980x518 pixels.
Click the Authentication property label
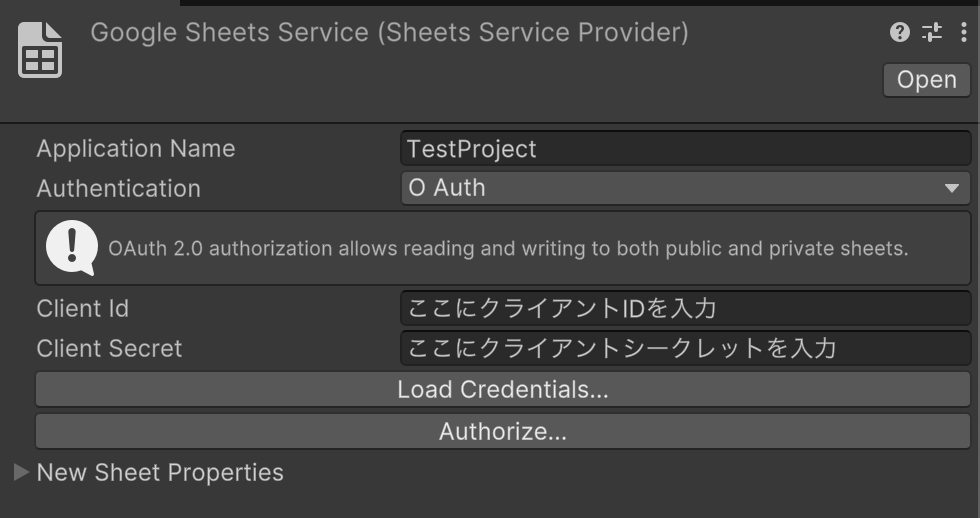(118, 188)
